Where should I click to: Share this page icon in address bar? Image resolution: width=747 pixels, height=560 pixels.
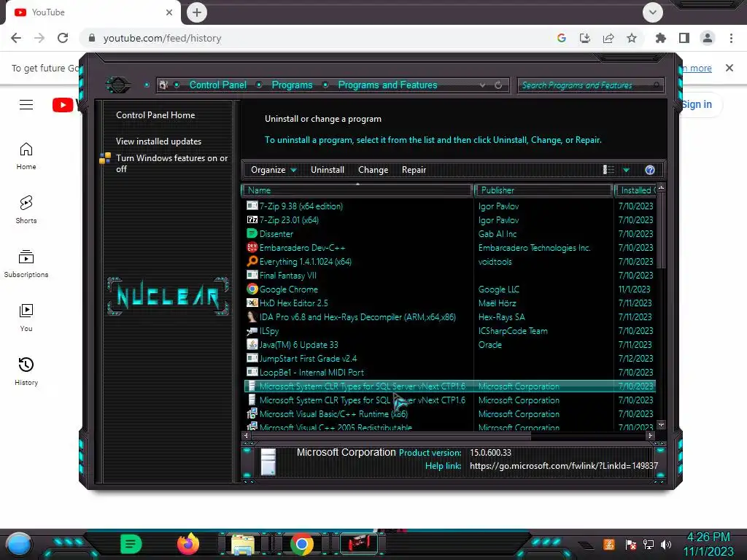coord(608,38)
